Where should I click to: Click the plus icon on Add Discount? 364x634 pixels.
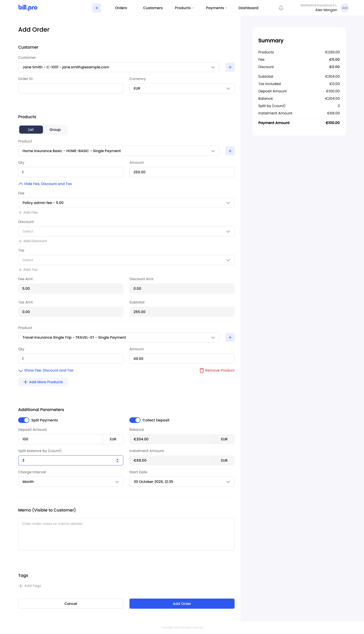pos(20,241)
